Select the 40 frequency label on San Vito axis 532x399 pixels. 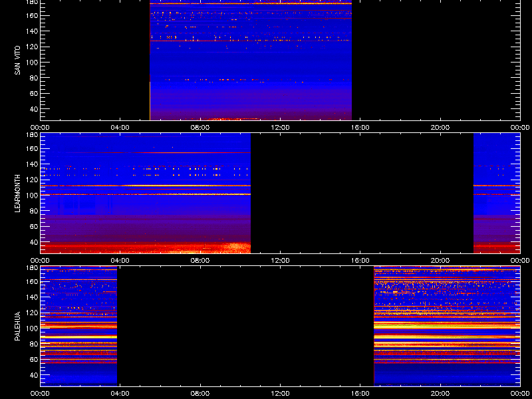(x=34, y=109)
